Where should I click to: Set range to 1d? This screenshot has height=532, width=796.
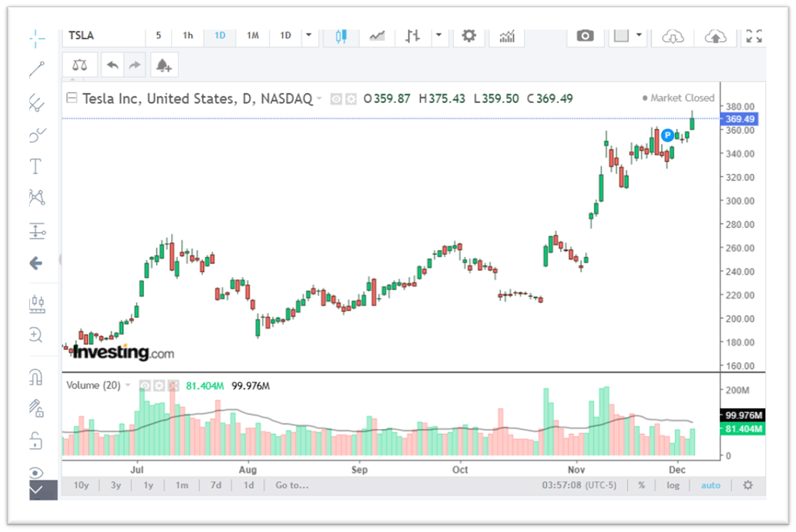(248, 485)
